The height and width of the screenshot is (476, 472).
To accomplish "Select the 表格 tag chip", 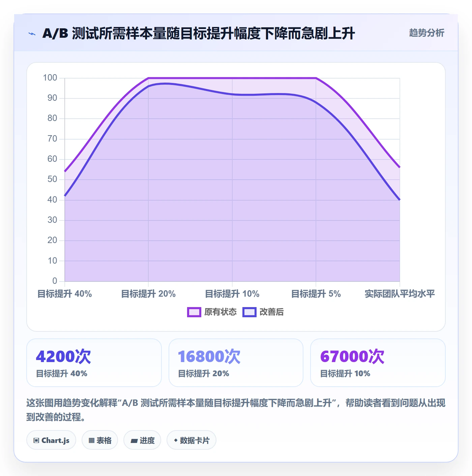I will 100,440.
